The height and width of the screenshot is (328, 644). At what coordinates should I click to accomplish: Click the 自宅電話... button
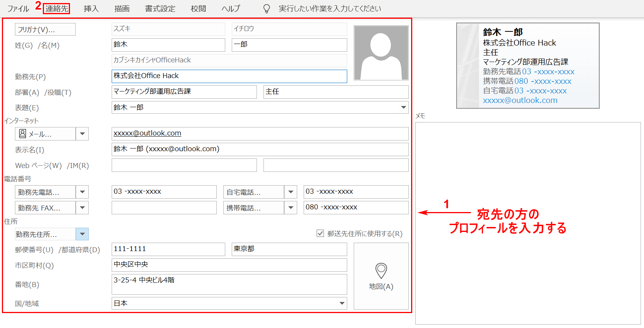[253, 192]
